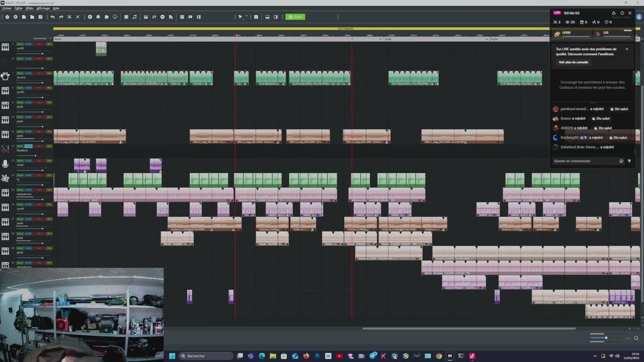Open the FX dropdown on the choir track
644x362 pixels.
pos(49,161)
